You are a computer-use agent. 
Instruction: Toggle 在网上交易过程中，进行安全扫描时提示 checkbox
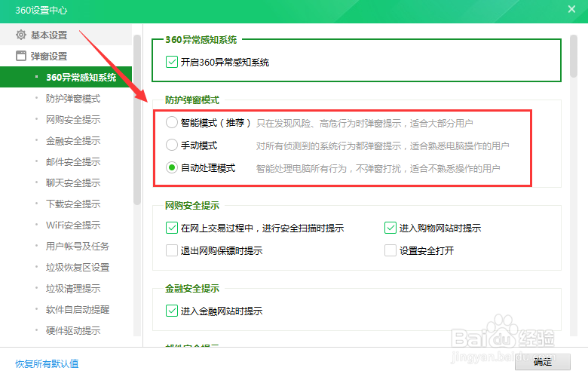172,228
